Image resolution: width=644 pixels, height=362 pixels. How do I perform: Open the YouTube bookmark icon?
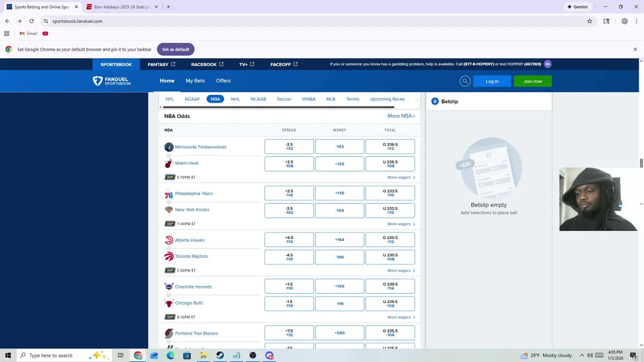[x=45, y=33]
